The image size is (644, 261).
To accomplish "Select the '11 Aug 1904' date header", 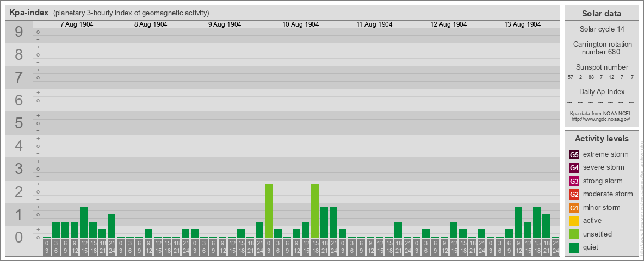I will 375,24.
